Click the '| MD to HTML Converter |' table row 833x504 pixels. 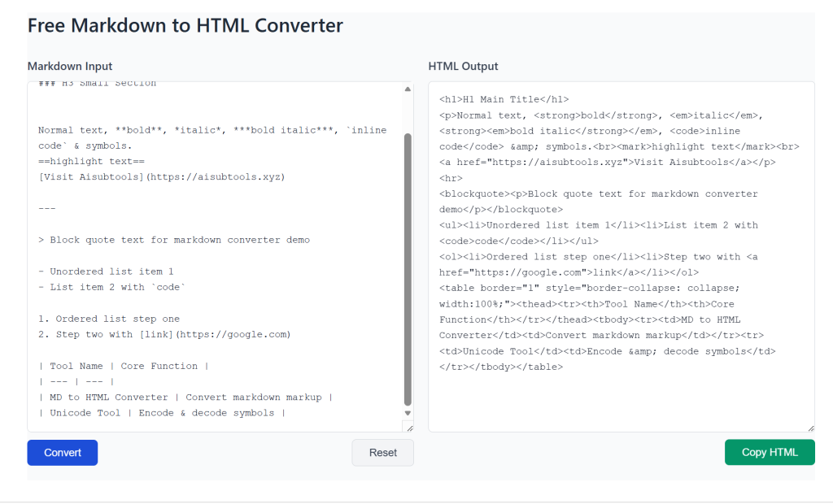pyautogui.click(x=185, y=398)
